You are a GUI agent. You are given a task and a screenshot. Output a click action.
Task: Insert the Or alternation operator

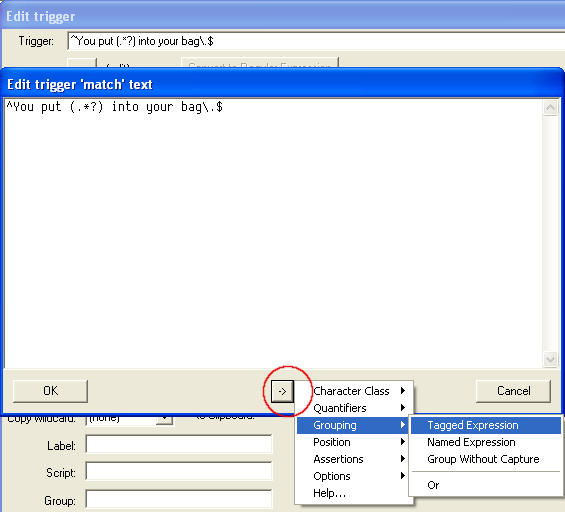486,485
